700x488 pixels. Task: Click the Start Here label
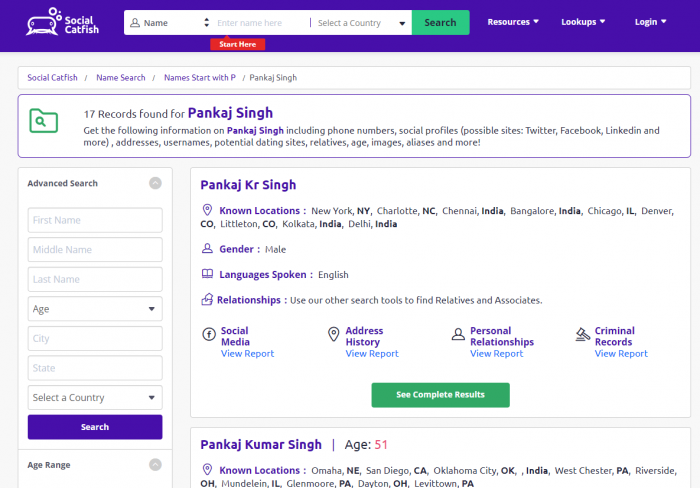[238, 44]
